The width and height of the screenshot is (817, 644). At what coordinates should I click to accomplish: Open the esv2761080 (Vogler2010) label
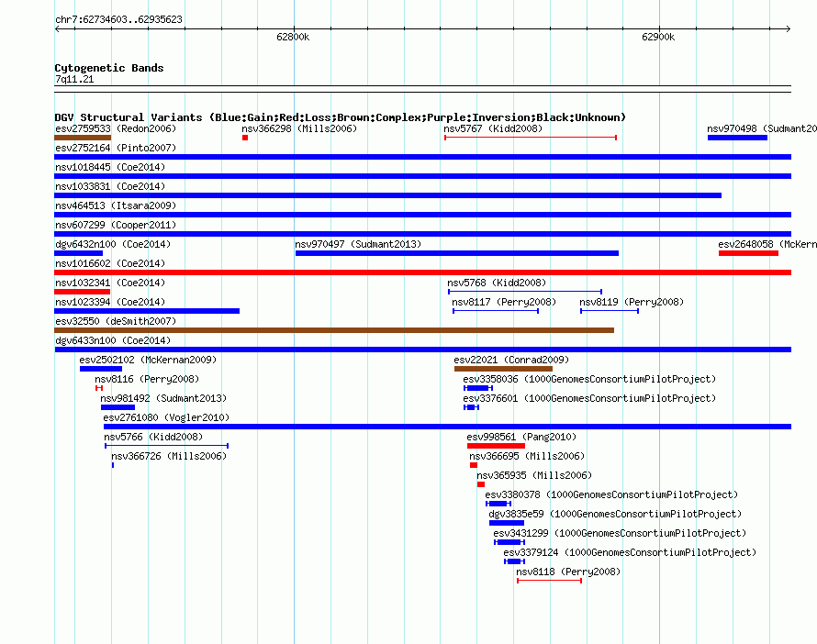coord(166,417)
